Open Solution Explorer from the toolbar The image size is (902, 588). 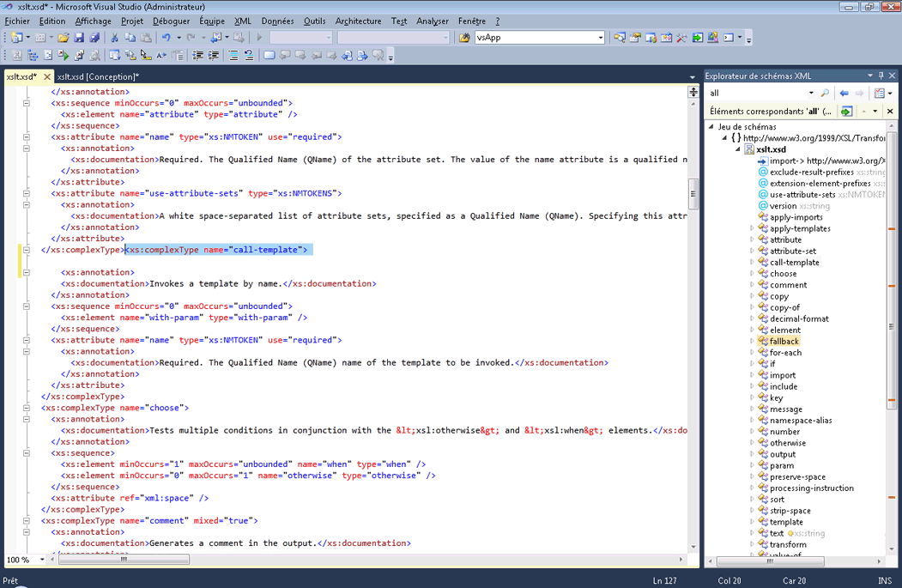(620, 38)
